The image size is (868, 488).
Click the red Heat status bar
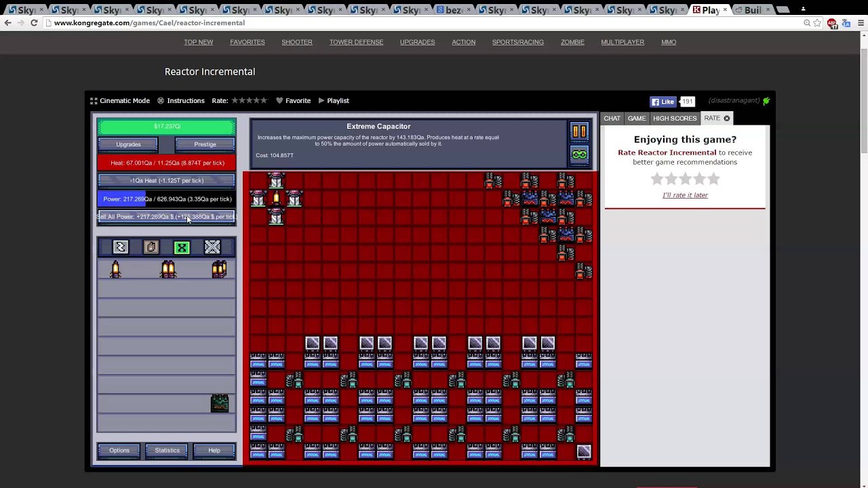[167, 163]
